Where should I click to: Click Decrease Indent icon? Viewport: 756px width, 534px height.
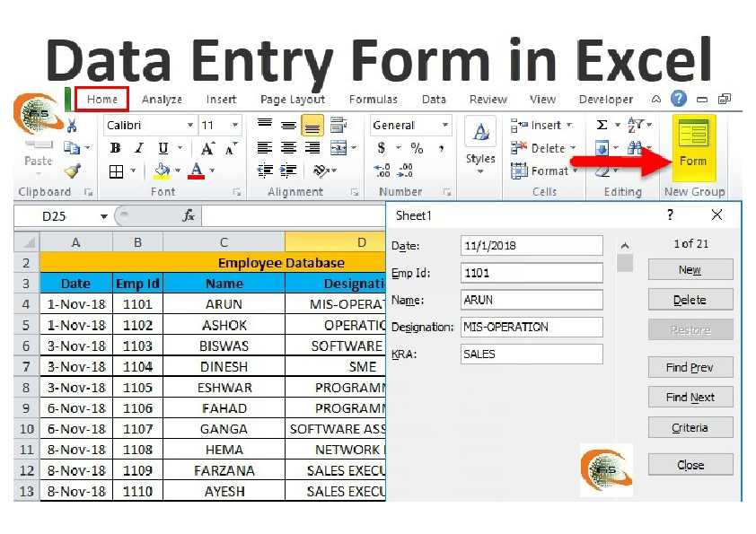[265, 171]
